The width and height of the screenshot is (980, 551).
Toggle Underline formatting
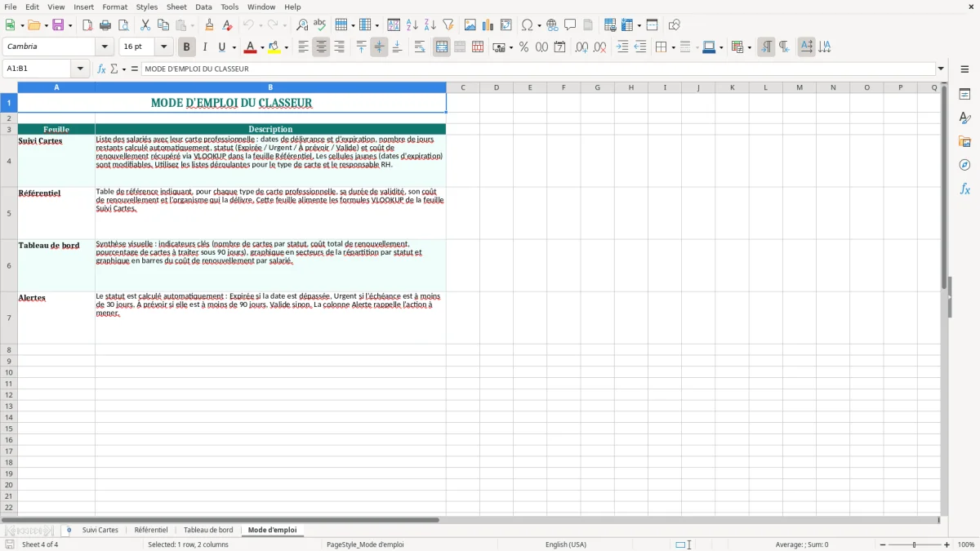pos(220,47)
